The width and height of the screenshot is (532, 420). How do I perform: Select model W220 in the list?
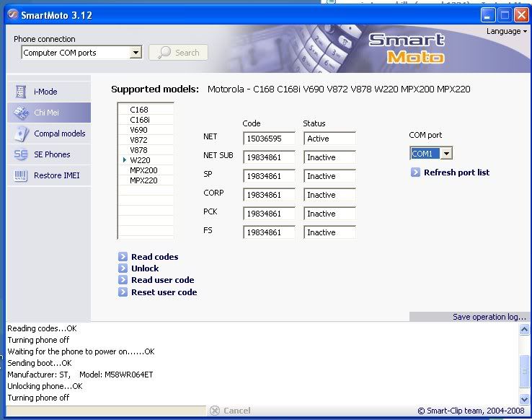click(146, 160)
